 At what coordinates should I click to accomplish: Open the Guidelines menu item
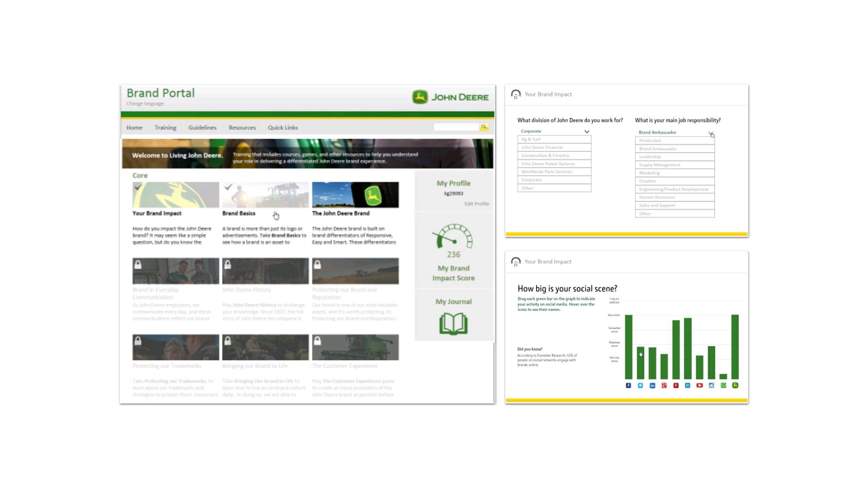203,128
